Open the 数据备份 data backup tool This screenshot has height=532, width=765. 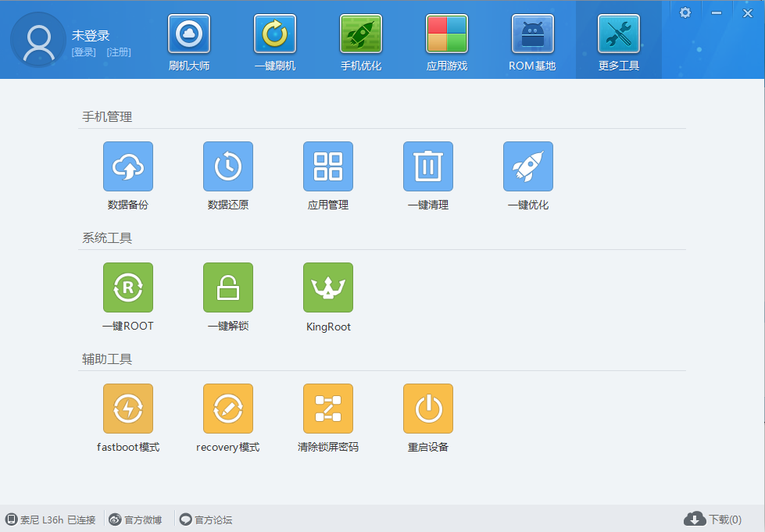128,166
